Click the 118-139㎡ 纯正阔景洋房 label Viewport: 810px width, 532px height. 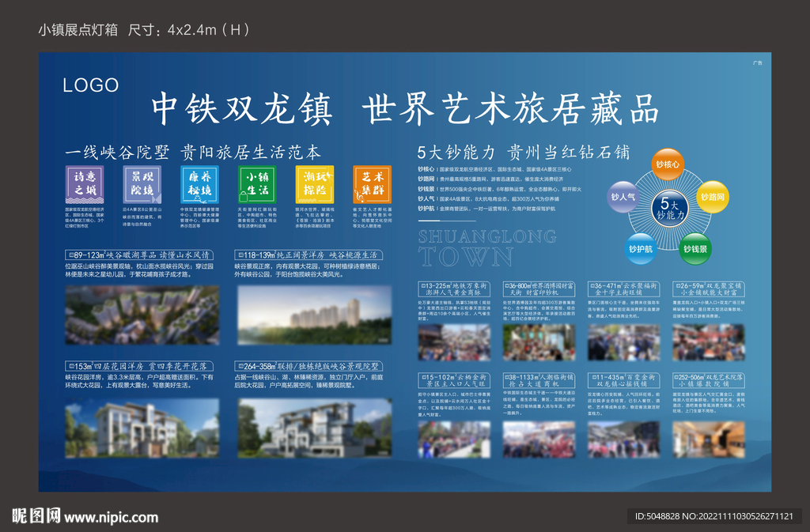tap(308, 255)
